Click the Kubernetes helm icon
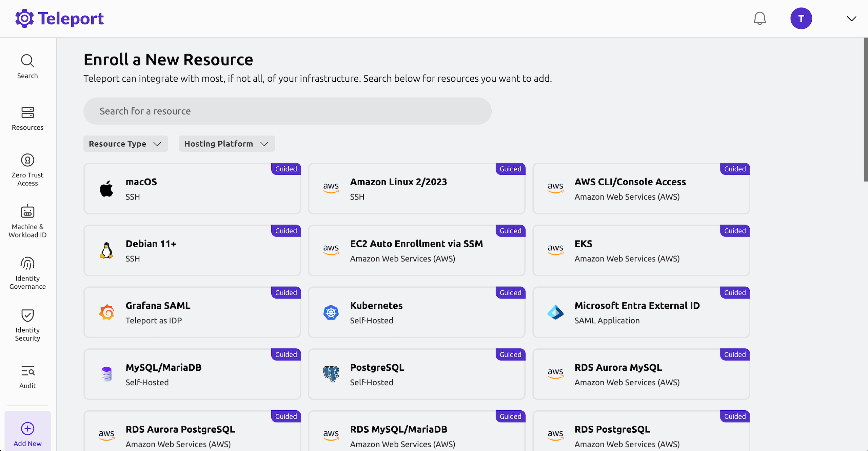Screen dimensions: 868x451 pos(331,312)
